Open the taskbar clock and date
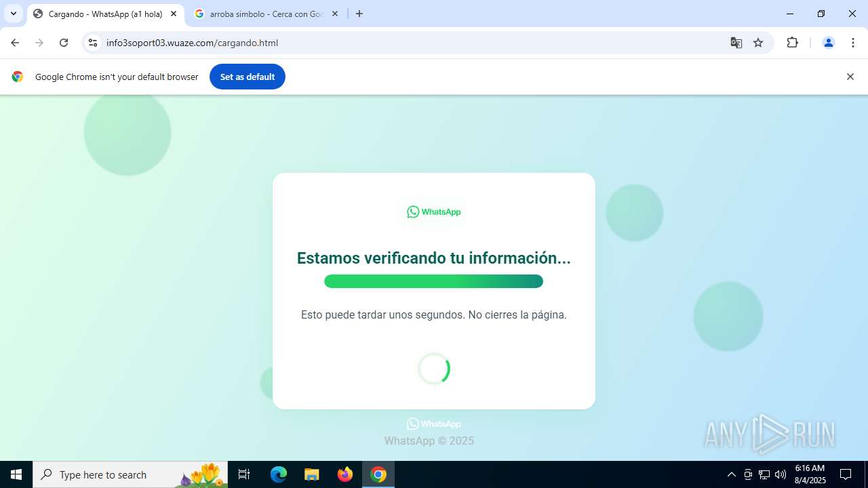This screenshot has height=488, width=868. [x=810, y=474]
